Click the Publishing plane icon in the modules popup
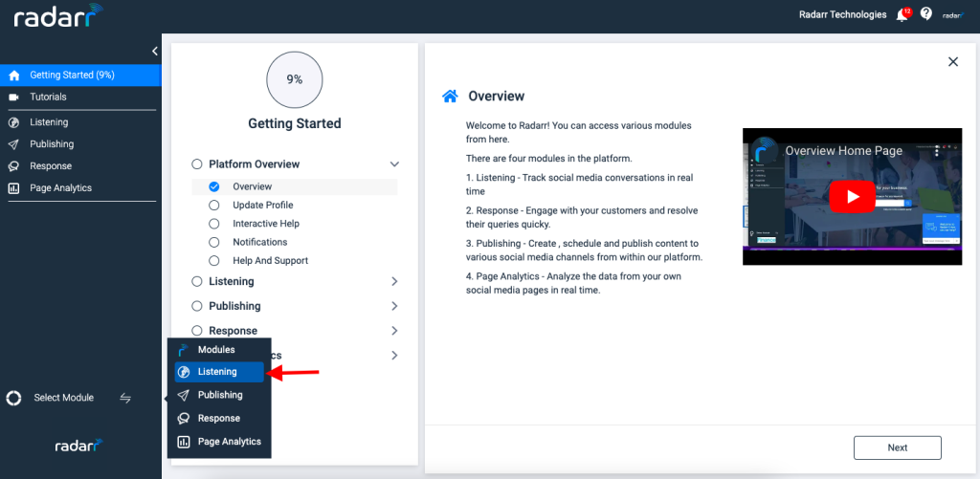 click(183, 395)
